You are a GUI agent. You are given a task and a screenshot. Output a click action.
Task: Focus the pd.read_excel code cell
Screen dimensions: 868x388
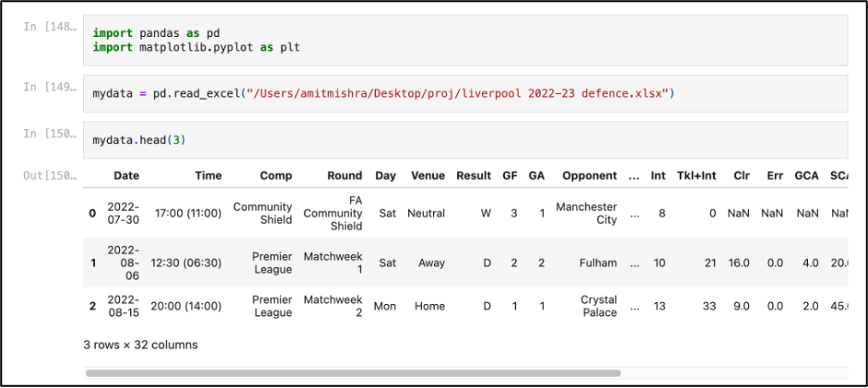tap(462, 94)
